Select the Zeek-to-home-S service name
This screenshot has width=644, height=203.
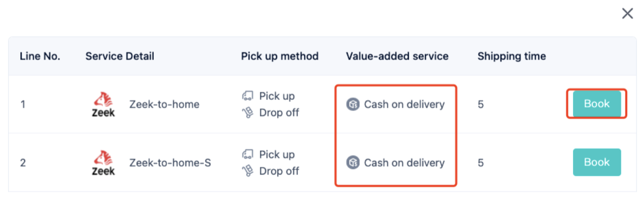point(170,163)
